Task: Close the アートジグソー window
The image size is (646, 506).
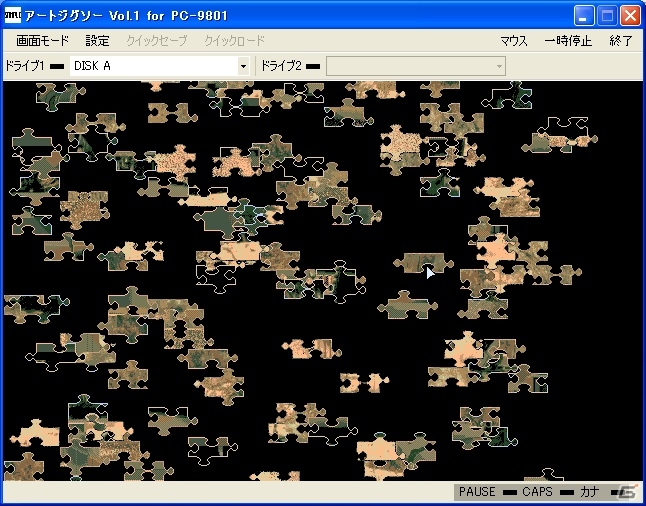Action: tap(630, 16)
